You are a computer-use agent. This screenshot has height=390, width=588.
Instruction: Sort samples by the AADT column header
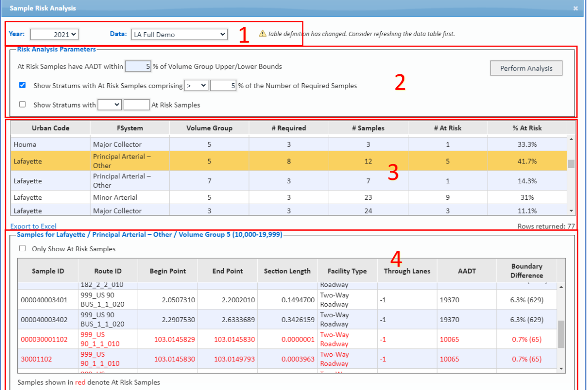coord(467,271)
